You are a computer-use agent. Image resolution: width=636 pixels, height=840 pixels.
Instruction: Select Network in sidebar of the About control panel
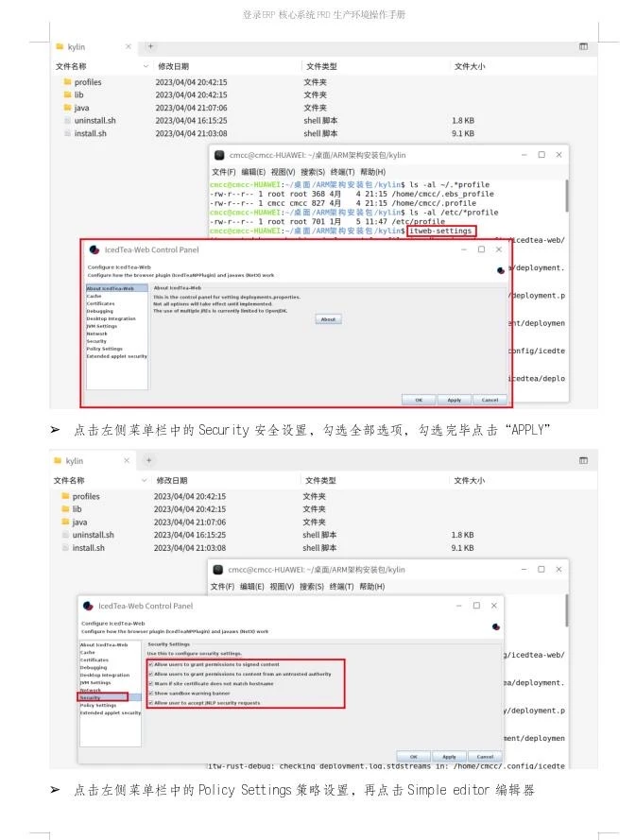[96, 334]
